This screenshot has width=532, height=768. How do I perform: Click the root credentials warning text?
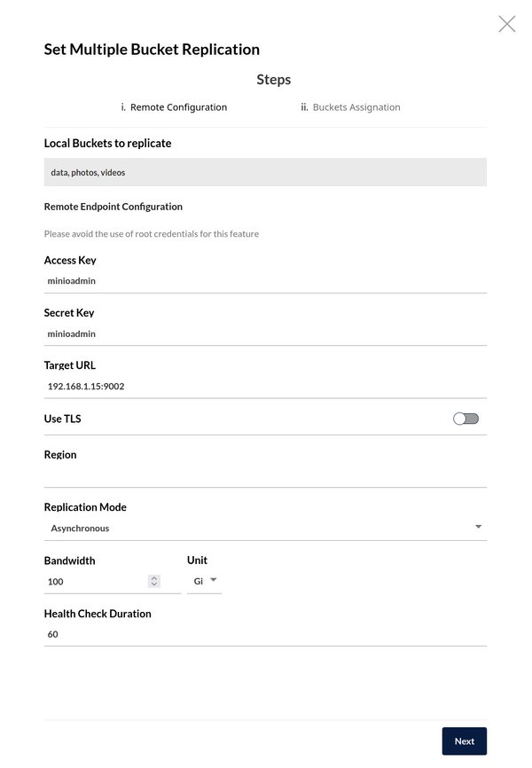[x=152, y=234]
